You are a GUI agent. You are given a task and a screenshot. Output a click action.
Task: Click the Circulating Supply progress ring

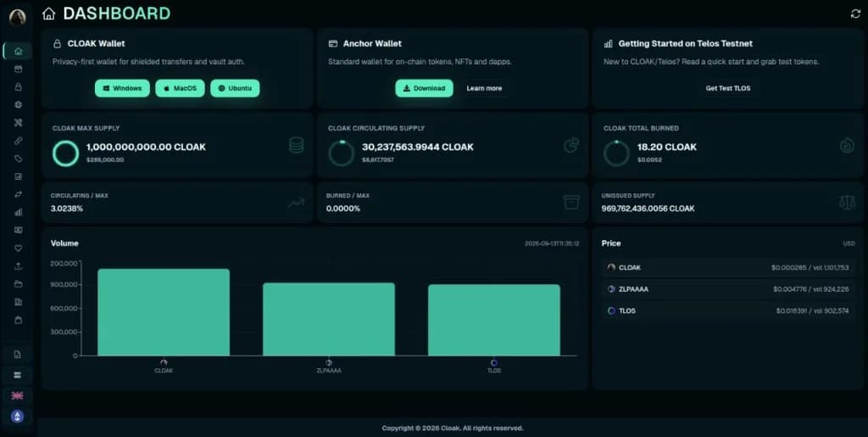[341, 154]
